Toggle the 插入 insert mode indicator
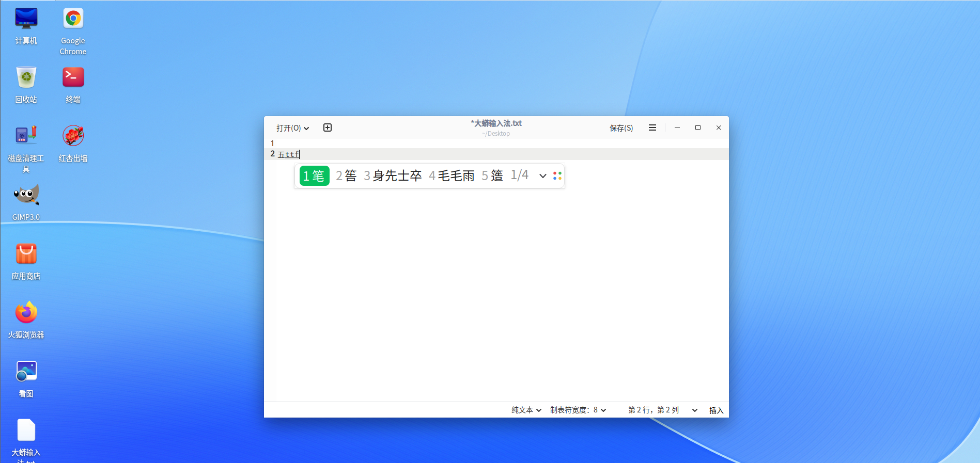Viewport: 980px width, 463px height. 716,410
